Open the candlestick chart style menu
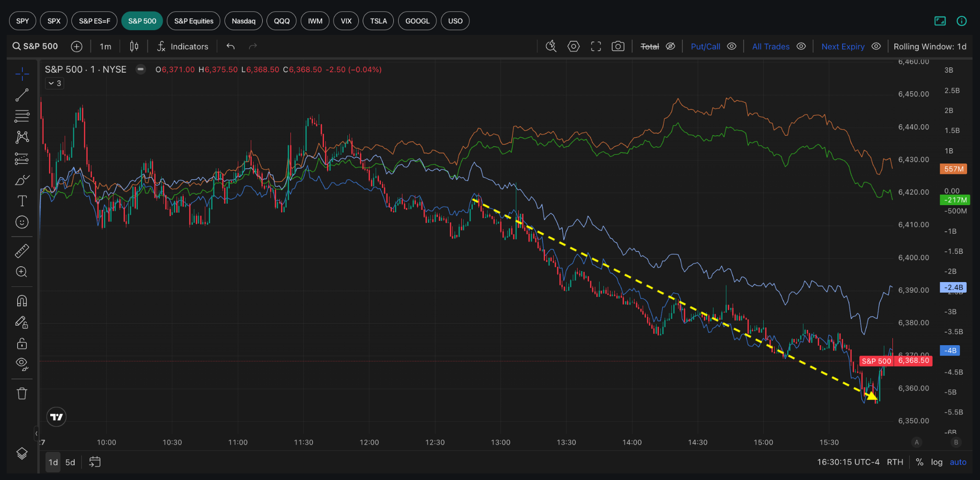The height and width of the screenshot is (480, 980). pos(134,46)
